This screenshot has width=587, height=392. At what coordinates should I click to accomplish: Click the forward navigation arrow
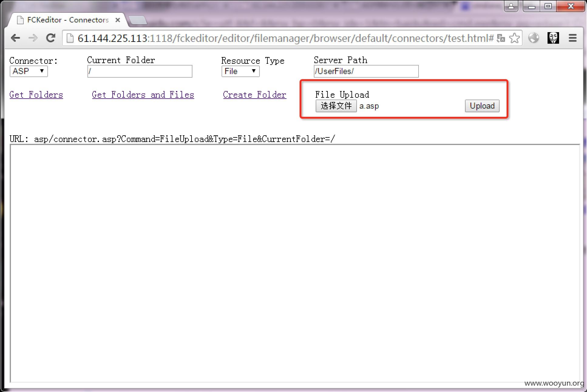pyautogui.click(x=33, y=38)
